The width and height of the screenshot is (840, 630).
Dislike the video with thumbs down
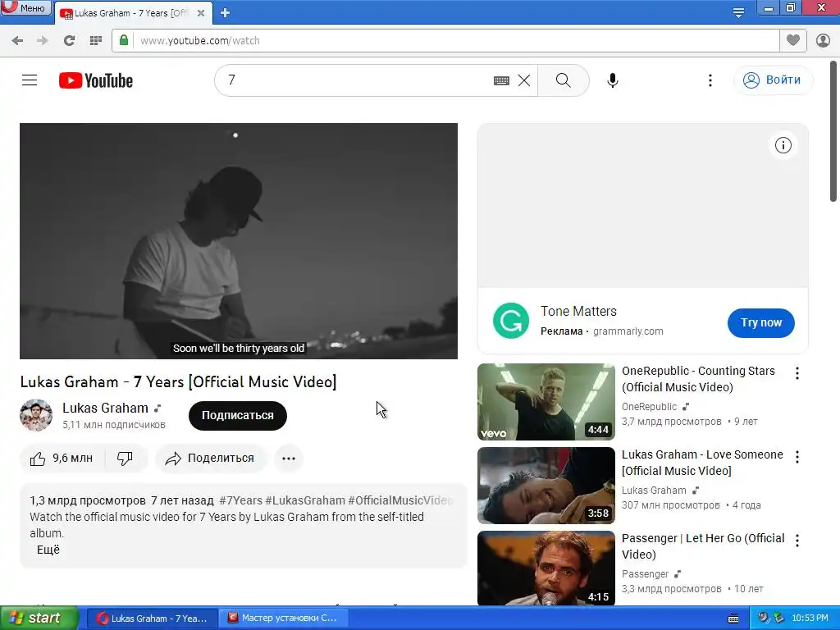(x=126, y=459)
